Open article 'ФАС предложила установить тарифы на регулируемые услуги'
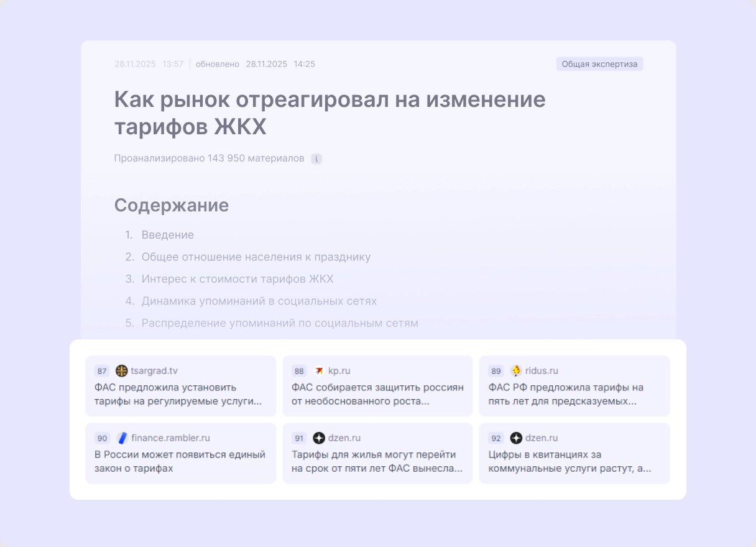 (x=178, y=394)
